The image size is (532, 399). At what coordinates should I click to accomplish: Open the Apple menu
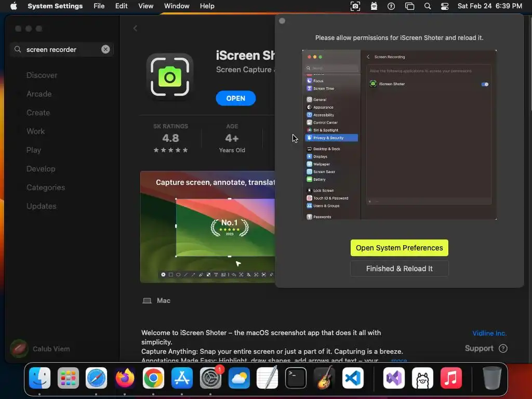point(14,6)
